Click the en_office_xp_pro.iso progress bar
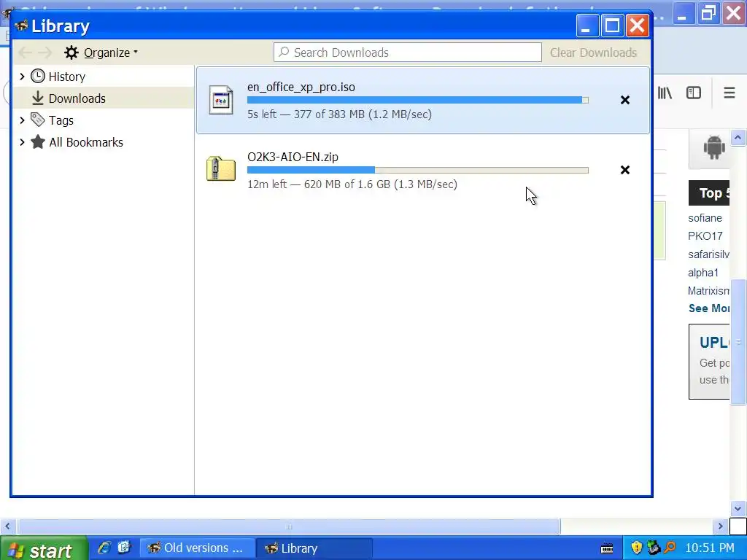This screenshot has width=747, height=560. 418,100
